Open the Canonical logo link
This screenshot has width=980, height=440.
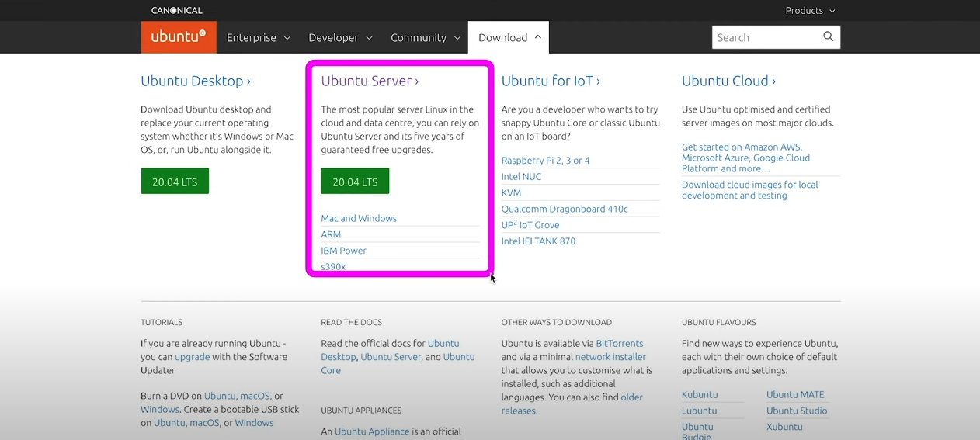click(x=177, y=10)
